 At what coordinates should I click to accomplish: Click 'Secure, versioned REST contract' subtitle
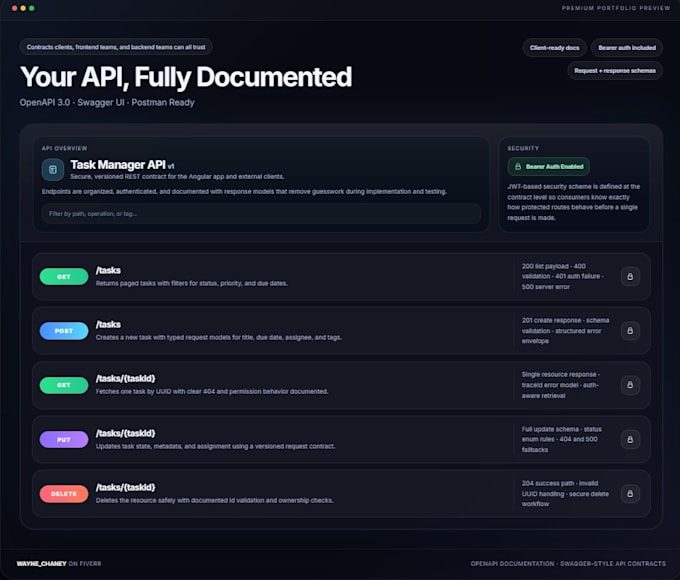coord(177,177)
